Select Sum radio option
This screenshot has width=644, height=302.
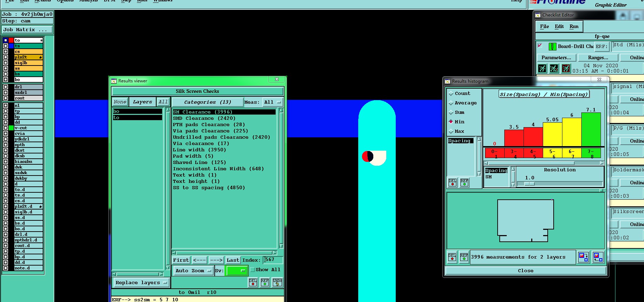[451, 112]
